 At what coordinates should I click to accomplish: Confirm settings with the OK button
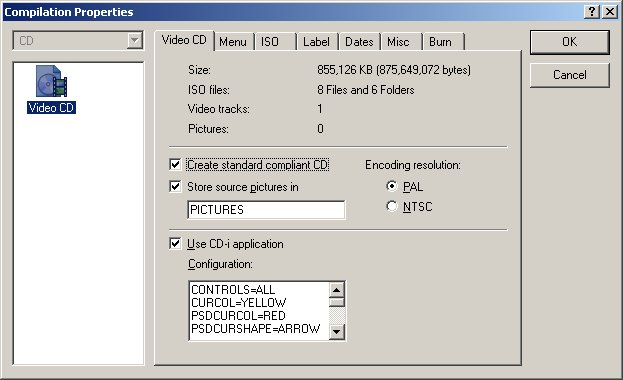tap(569, 42)
